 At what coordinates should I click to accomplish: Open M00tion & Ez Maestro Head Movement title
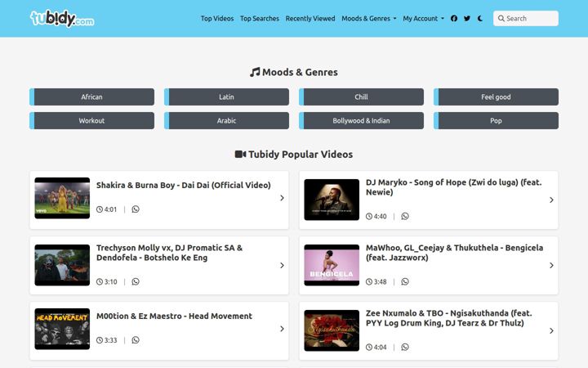(x=175, y=316)
